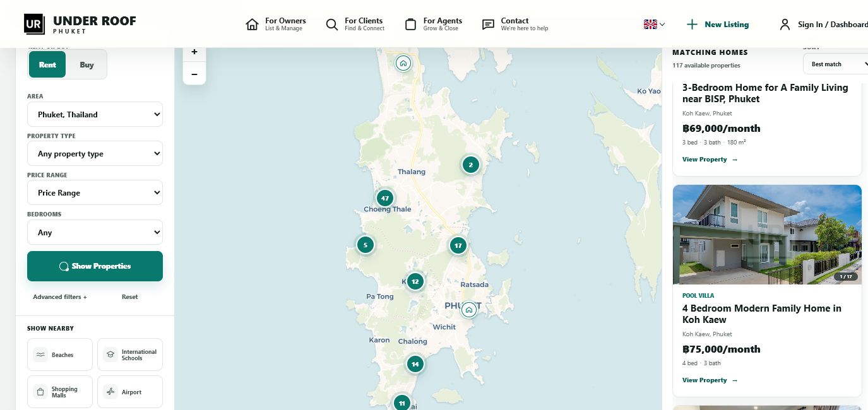The image size is (868, 410).
Task: Toggle the International Schools nearby filter
Action: pyautogui.click(x=130, y=354)
